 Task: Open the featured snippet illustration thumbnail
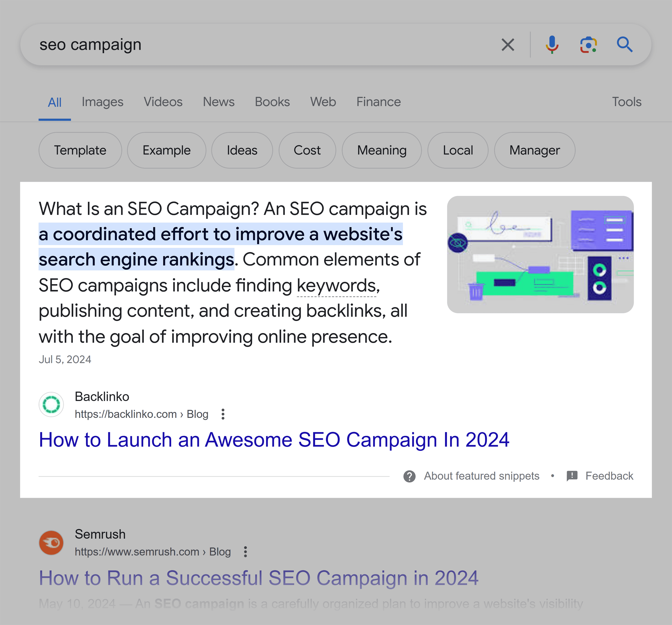pos(540,254)
